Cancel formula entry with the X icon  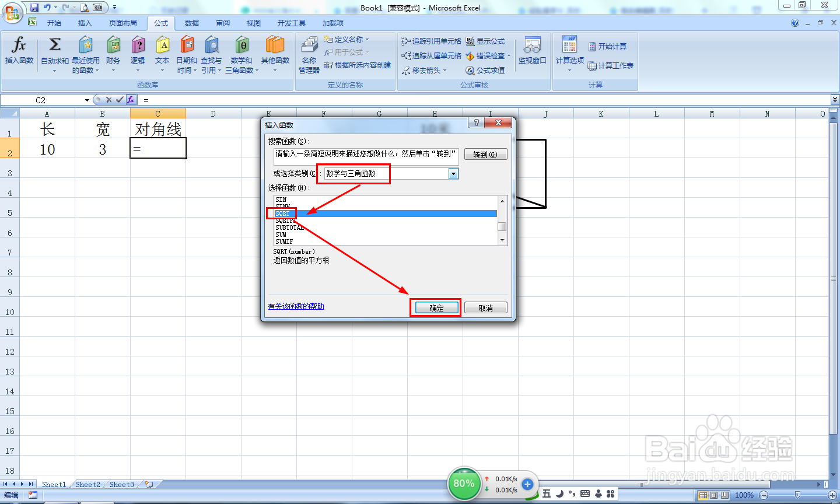(108, 100)
